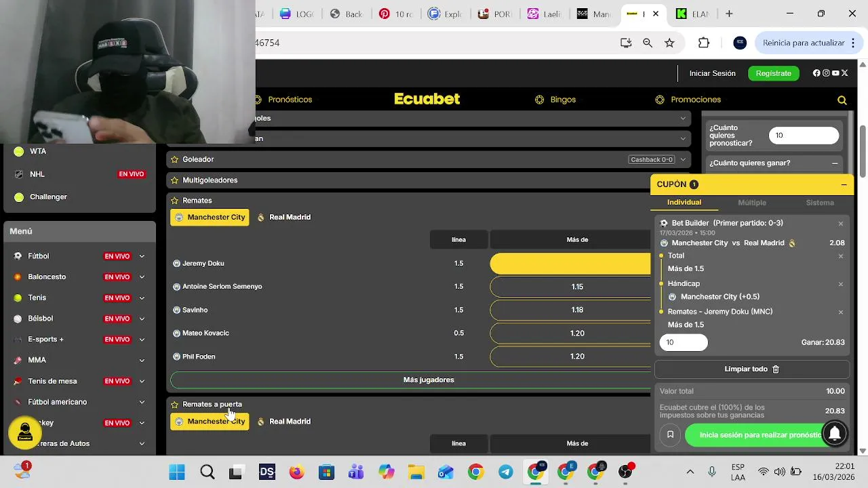This screenshot has width=868, height=488.
Task: Star the Remates market
Action: coord(175,201)
